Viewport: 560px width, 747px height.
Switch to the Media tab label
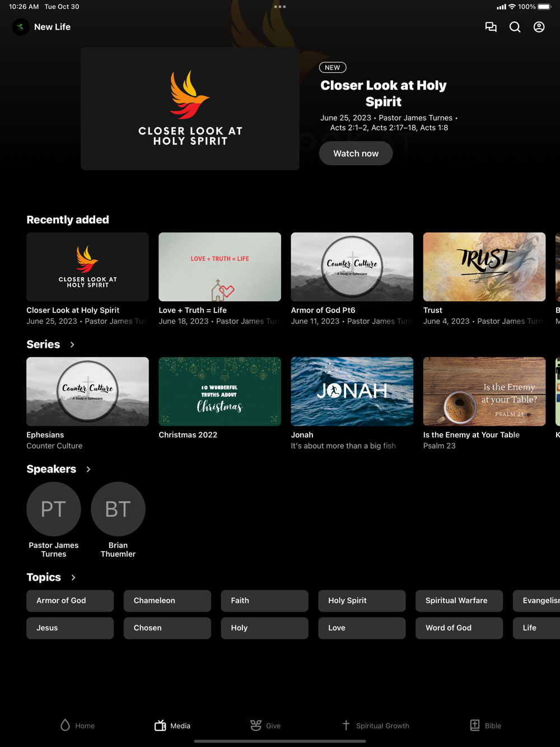click(x=180, y=726)
